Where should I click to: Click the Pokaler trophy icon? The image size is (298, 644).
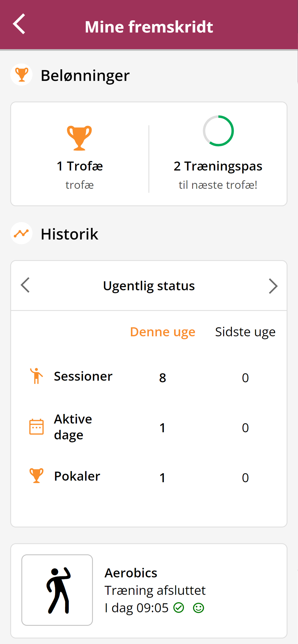[36, 476]
